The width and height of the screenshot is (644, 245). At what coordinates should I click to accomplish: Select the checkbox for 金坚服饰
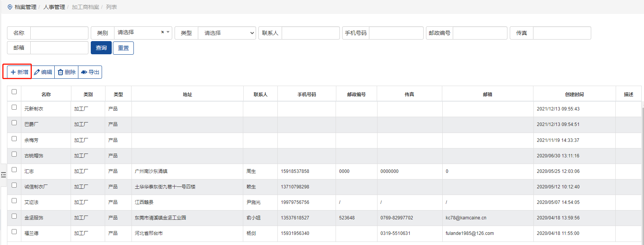(x=14, y=216)
